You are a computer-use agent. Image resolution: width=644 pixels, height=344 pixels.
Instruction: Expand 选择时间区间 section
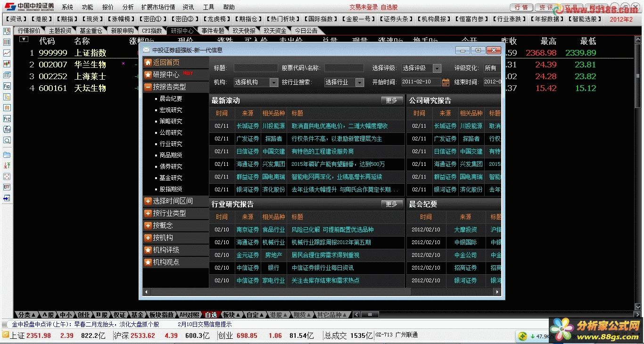point(175,201)
